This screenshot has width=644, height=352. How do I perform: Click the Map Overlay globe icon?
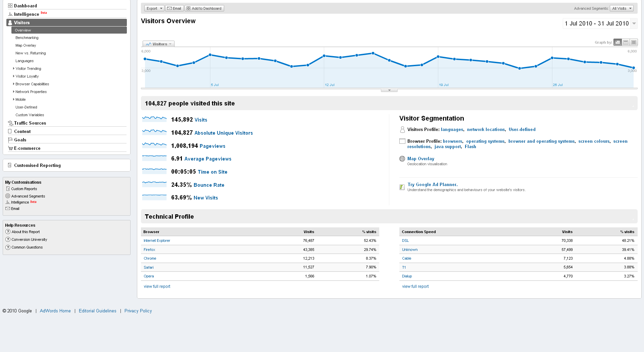402,159
